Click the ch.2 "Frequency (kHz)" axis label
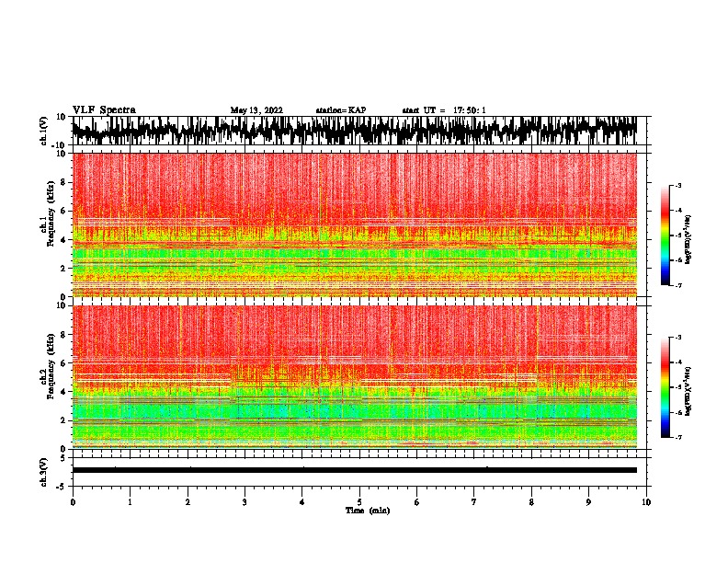The width and height of the screenshot is (728, 563). tap(51, 365)
